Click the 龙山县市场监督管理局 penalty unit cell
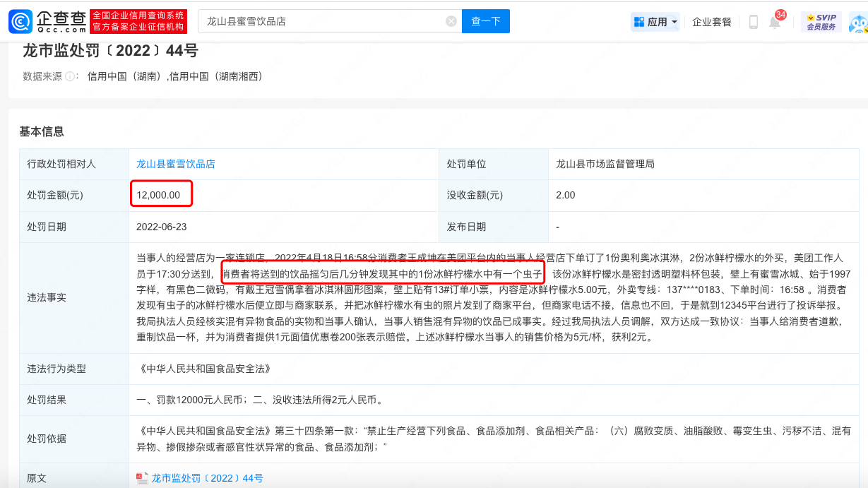This screenshot has width=868, height=488. (605, 164)
